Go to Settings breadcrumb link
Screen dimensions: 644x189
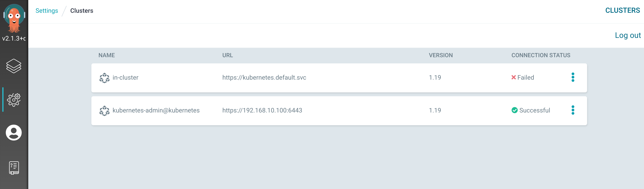[x=47, y=11]
